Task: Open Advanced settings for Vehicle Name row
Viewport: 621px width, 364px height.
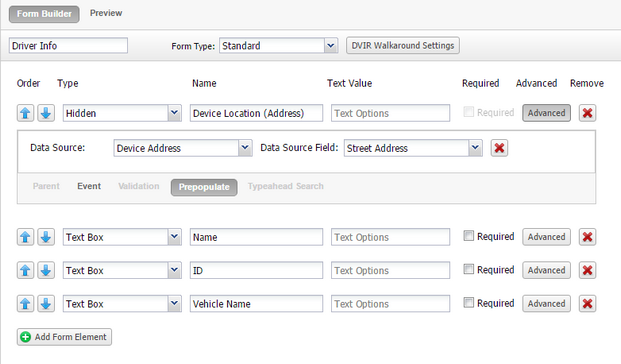Action: (x=546, y=304)
